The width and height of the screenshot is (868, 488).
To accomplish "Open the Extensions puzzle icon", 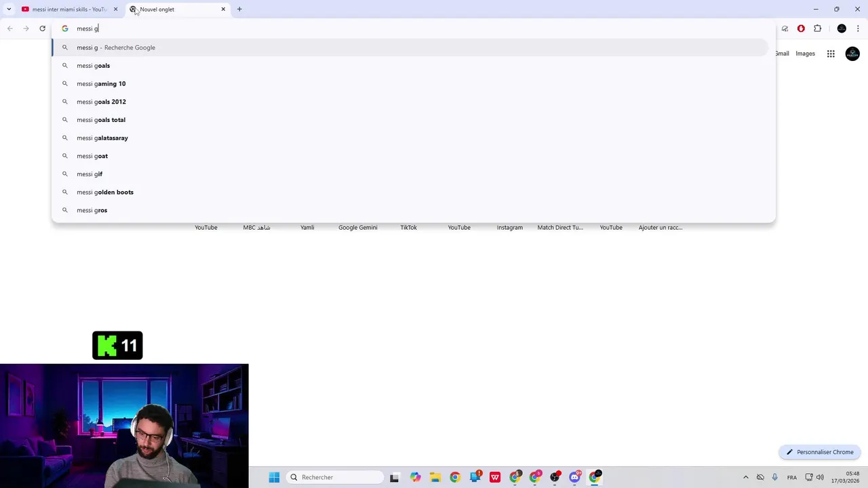I will [817, 28].
